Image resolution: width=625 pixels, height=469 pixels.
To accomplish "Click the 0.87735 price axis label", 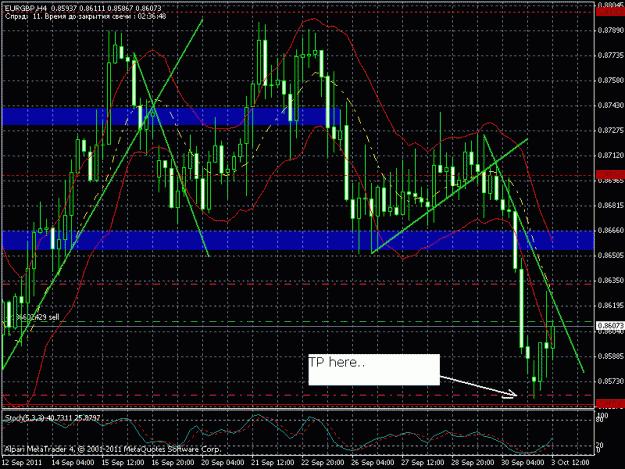I will tap(610, 55).
